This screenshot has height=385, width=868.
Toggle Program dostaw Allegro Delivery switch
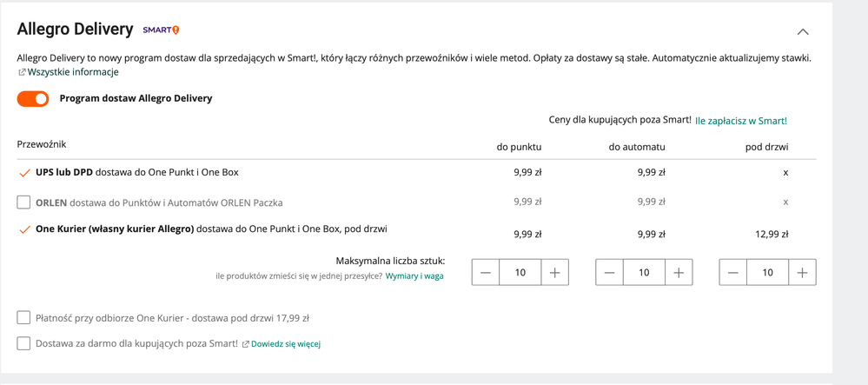coord(33,99)
